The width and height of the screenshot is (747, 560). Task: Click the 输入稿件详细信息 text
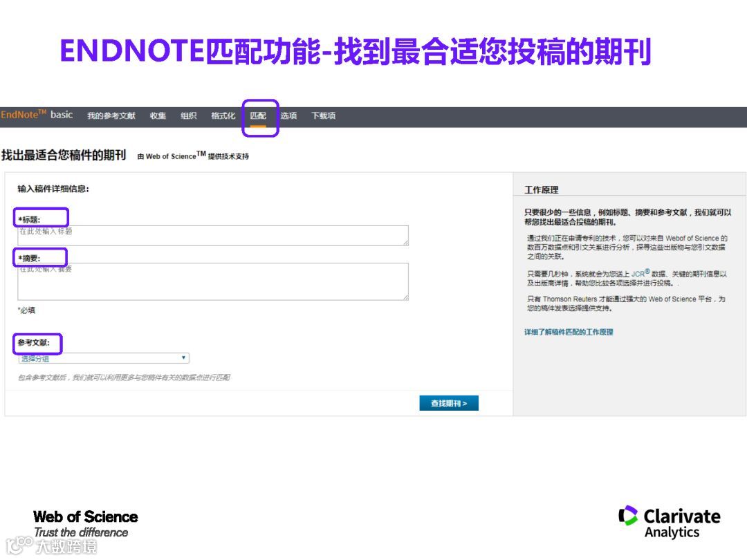point(53,189)
